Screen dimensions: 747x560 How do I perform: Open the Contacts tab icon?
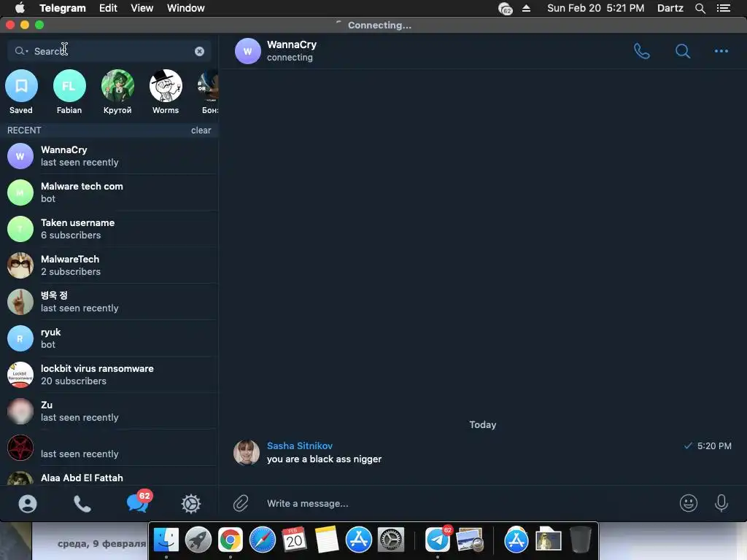28,504
